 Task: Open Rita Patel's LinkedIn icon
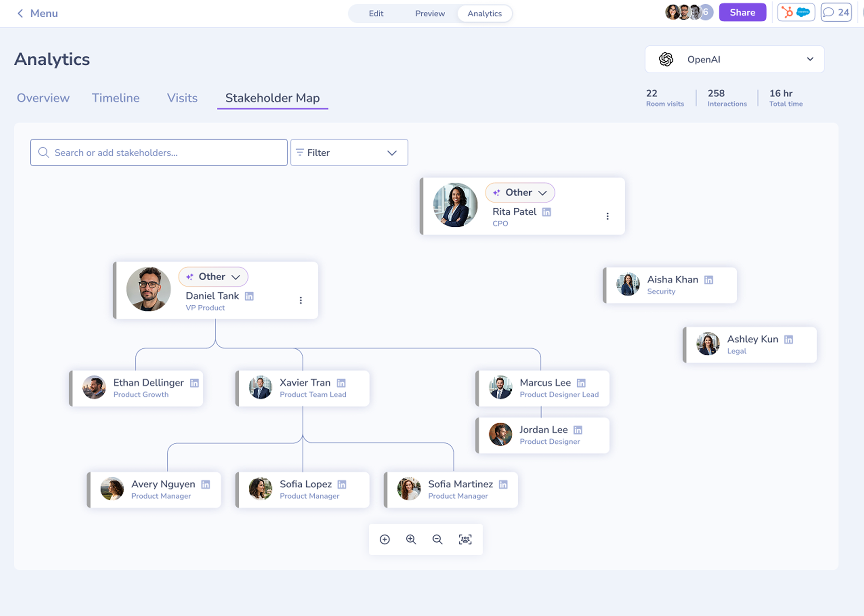click(546, 212)
